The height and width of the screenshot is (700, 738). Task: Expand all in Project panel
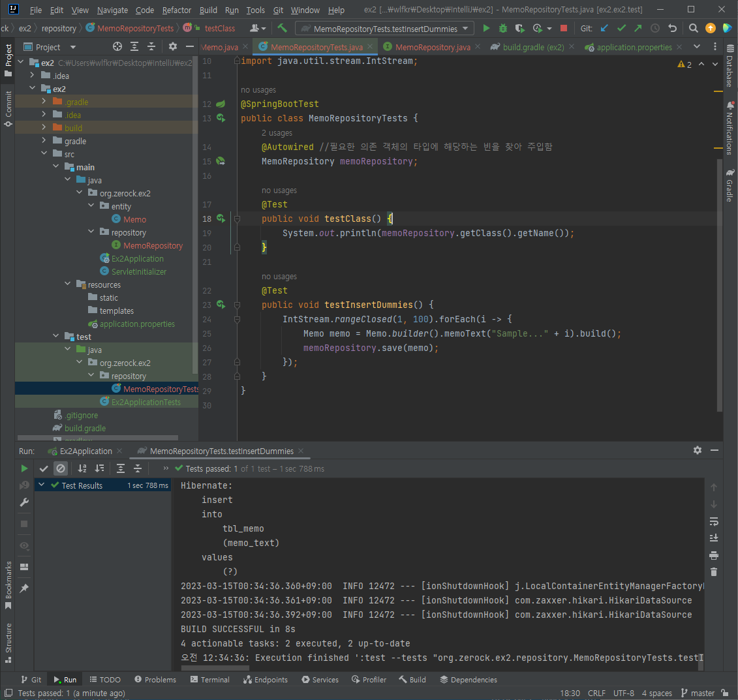[134, 46]
